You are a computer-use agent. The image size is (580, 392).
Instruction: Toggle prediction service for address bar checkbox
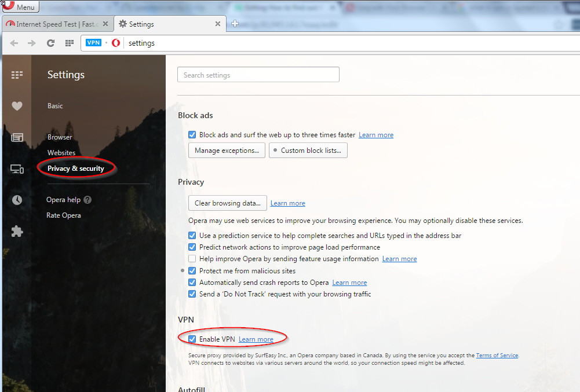tap(192, 235)
